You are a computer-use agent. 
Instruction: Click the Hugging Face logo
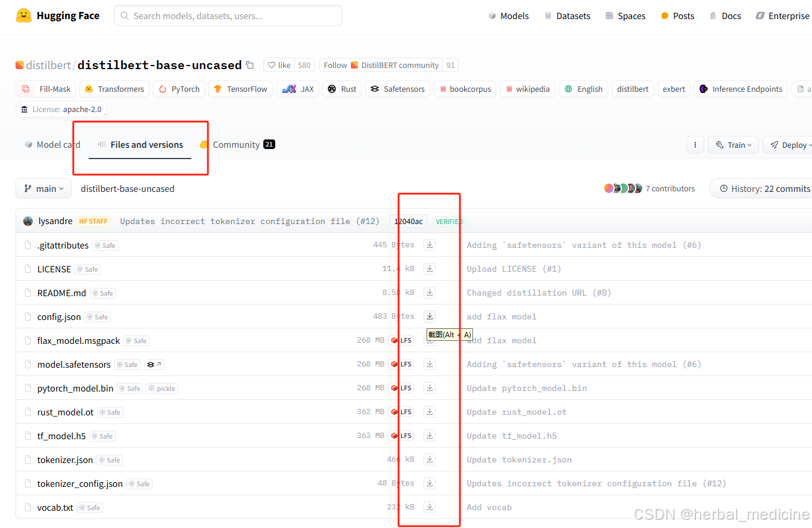point(58,15)
